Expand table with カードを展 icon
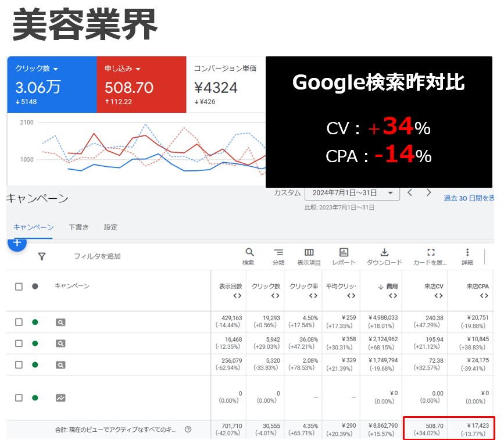 (x=431, y=252)
